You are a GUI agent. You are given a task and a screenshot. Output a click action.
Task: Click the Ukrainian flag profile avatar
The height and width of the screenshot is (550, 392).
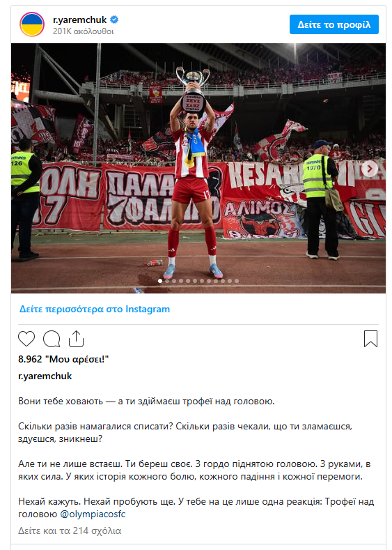coord(32,24)
